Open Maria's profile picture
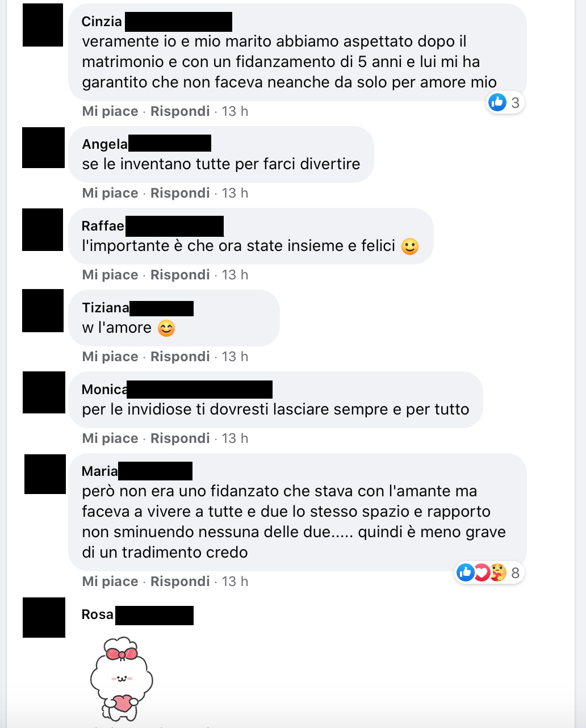This screenshot has width=586, height=728. click(x=45, y=474)
